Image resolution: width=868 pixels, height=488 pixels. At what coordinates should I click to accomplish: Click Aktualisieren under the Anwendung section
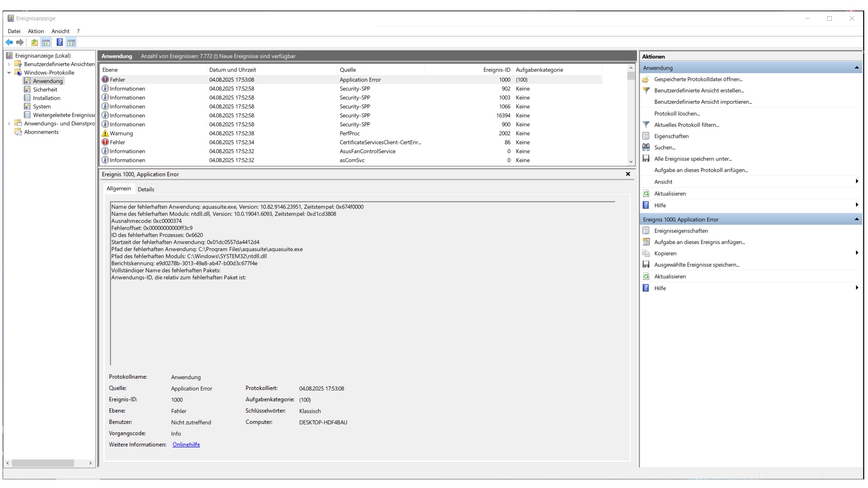tap(670, 194)
